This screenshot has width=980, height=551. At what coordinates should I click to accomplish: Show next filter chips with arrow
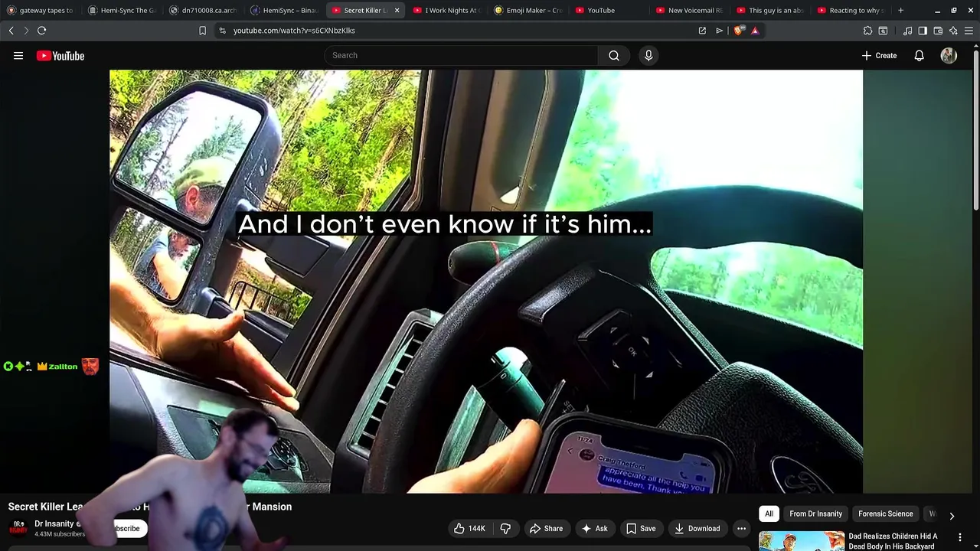[952, 516]
